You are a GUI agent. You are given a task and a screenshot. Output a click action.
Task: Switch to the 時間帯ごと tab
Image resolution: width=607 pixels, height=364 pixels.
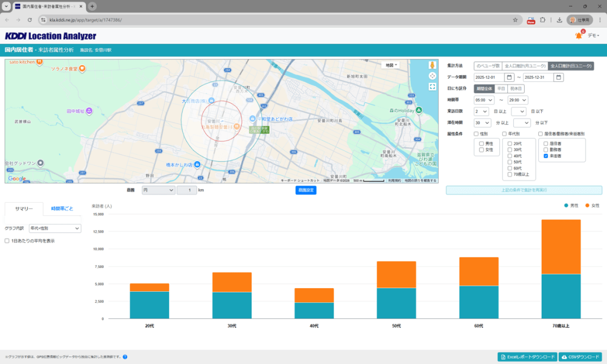point(62,209)
